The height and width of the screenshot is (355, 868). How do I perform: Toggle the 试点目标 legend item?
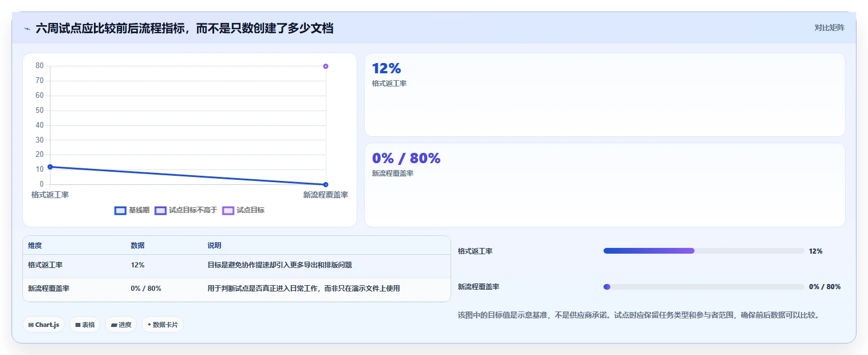click(243, 210)
